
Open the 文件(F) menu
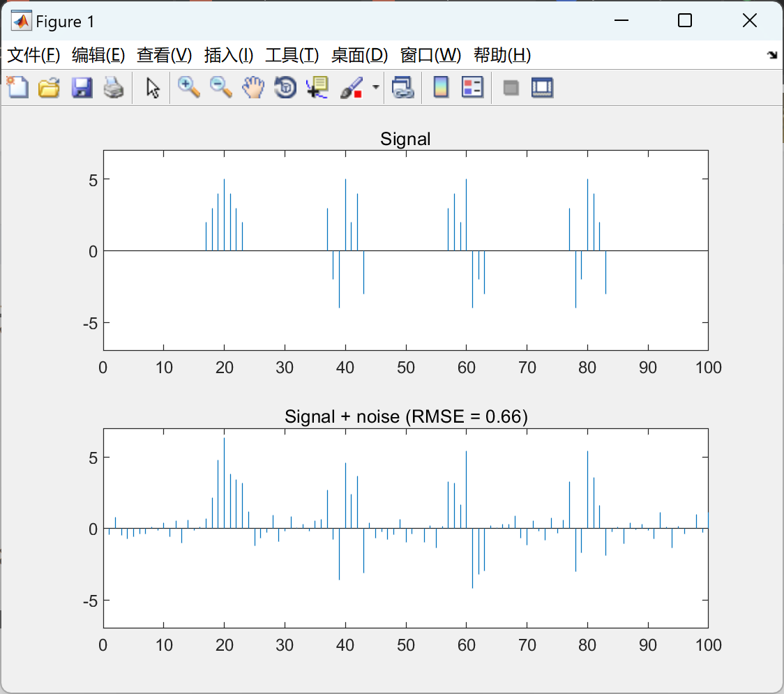coord(33,55)
